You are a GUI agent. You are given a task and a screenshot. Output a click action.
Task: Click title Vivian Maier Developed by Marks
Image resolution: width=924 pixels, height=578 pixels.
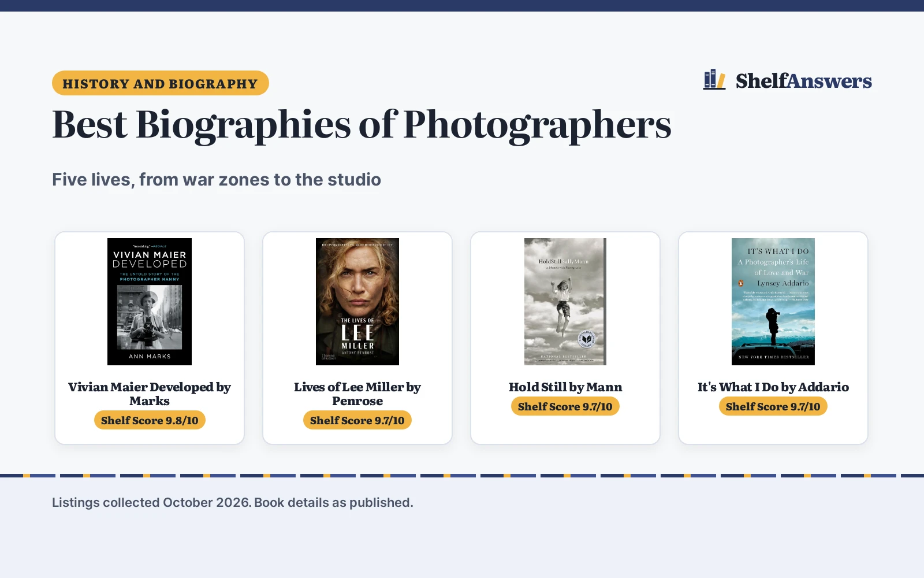tap(150, 394)
